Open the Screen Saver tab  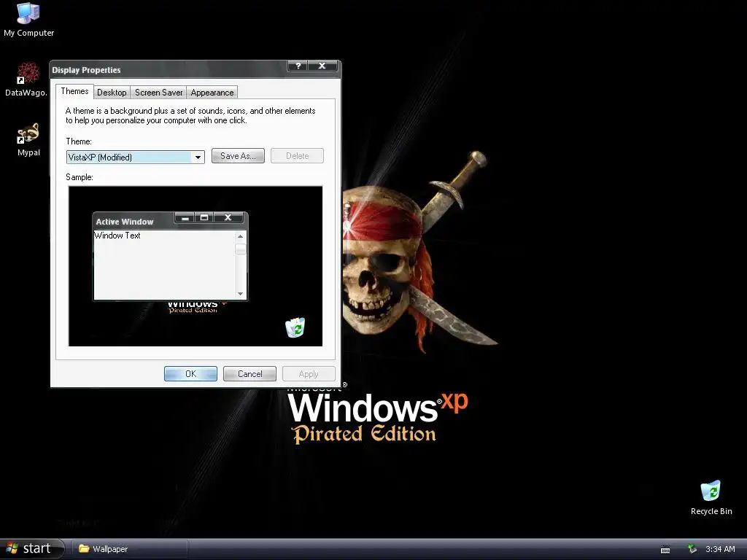[158, 93]
